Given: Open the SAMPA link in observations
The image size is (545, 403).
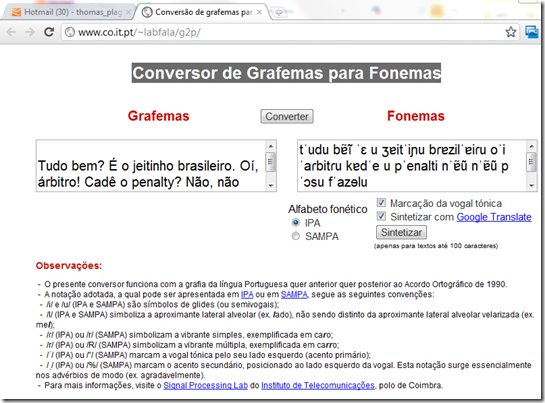Looking at the screenshot, I should click(294, 295).
